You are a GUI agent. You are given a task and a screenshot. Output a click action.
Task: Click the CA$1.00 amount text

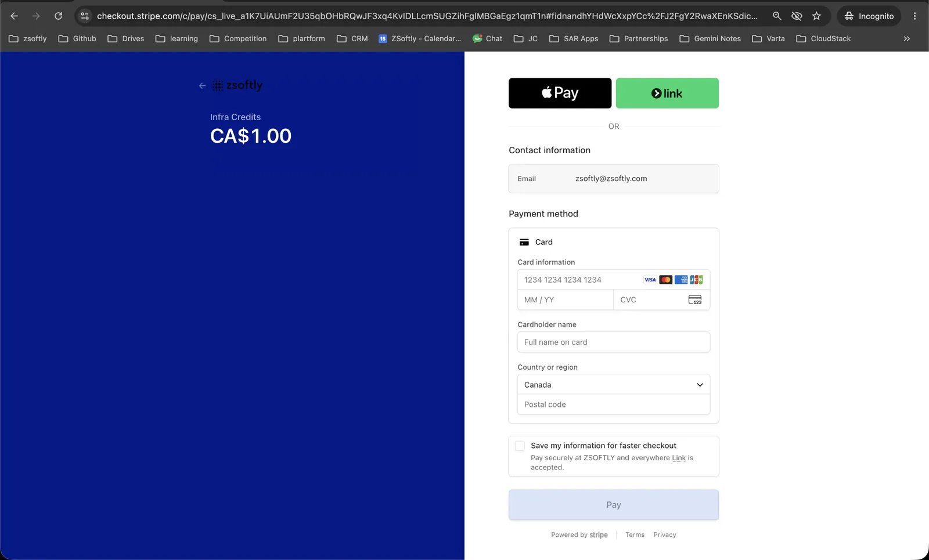coord(251,136)
